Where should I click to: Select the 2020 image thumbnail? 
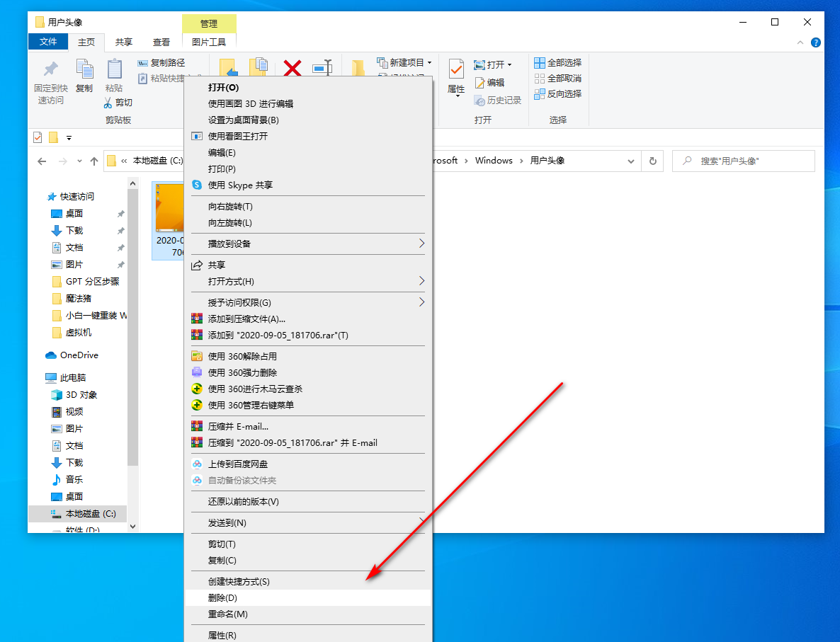(169, 209)
